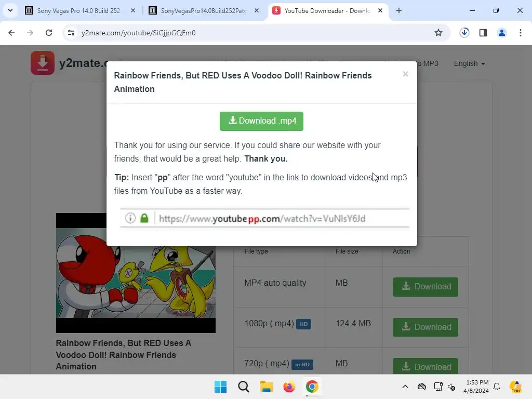Switch to Sony Vegas Pro 14.0 Build 252 tab

tap(79, 11)
